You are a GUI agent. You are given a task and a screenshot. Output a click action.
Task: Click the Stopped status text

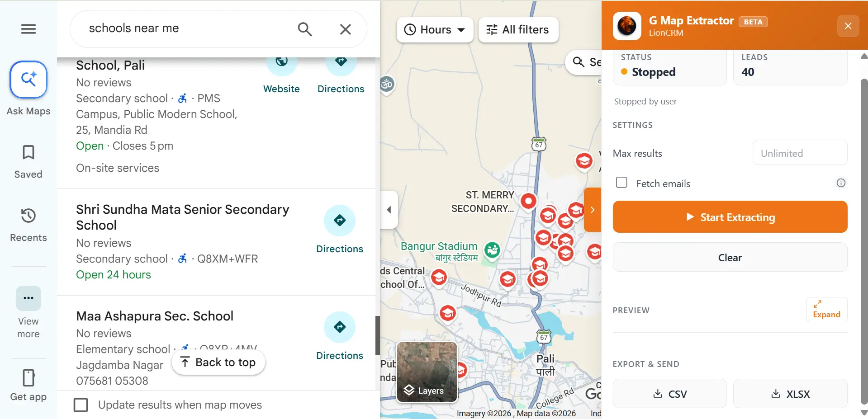pyautogui.click(x=654, y=72)
